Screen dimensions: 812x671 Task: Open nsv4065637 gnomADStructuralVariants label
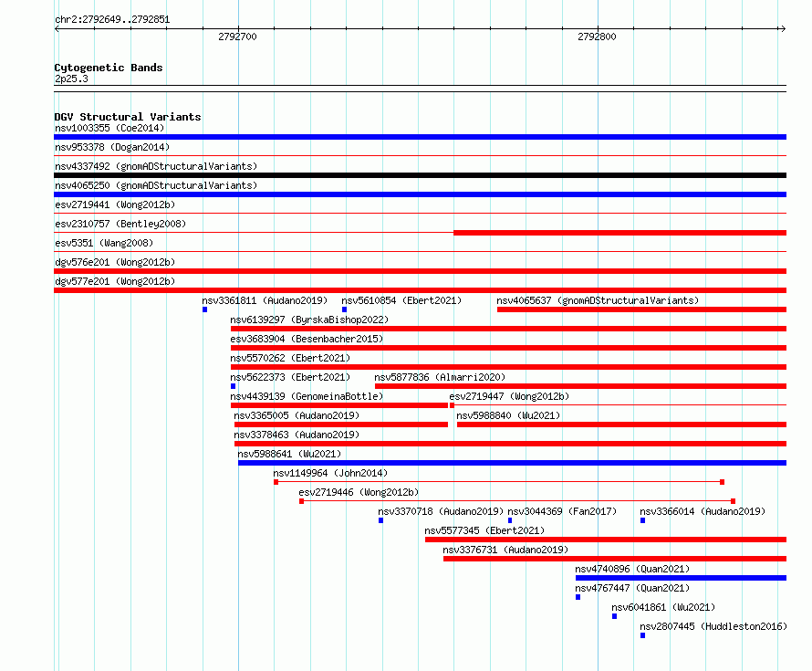pyautogui.click(x=598, y=300)
